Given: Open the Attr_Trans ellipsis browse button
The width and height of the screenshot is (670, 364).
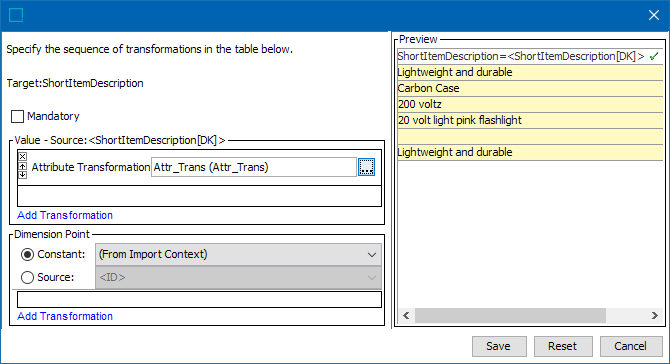Looking at the screenshot, I should pyautogui.click(x=367, y=167).
